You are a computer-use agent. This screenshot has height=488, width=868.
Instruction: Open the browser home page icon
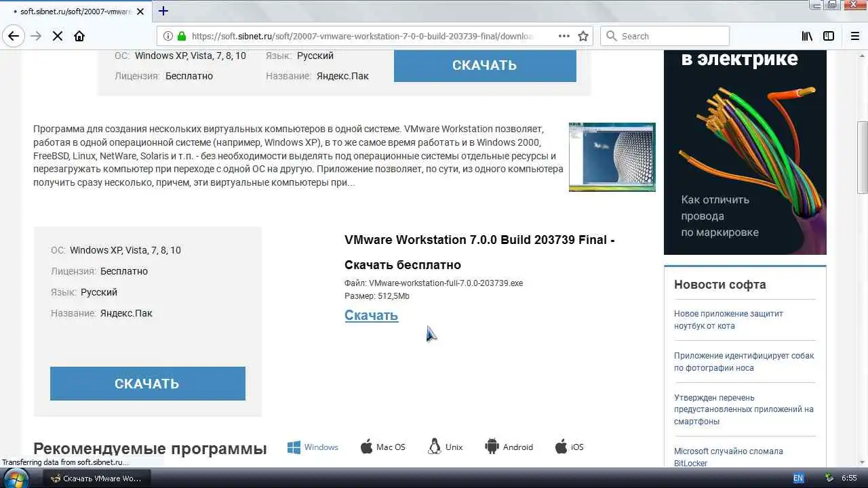tap(79, 36)
